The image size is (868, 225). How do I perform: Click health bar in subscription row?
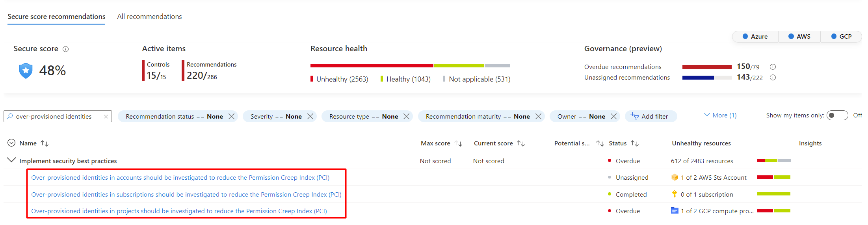tap(773, 194)
